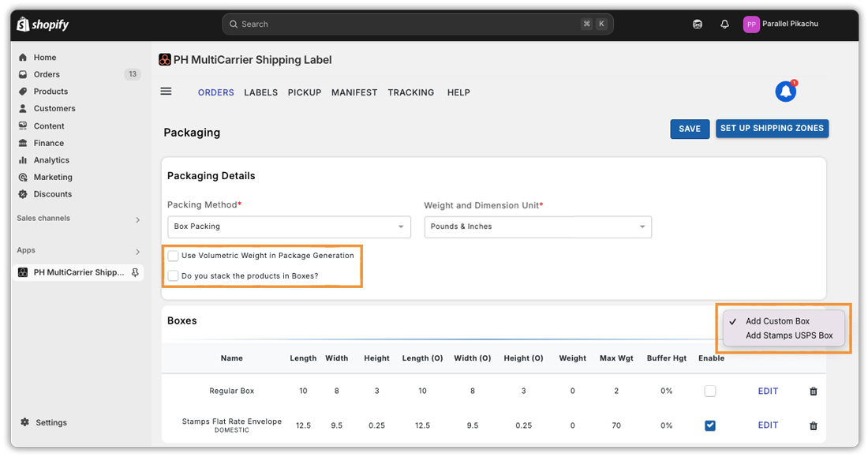
Task: Click the Sidekick icon in top bar
Action: 698,24
